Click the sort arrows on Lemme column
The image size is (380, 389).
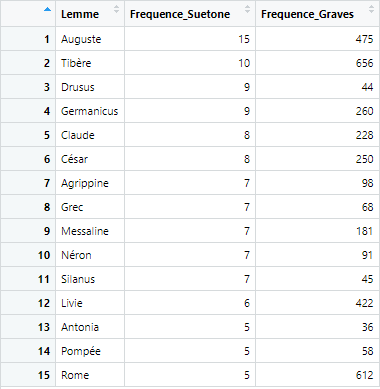pos(116,9)
